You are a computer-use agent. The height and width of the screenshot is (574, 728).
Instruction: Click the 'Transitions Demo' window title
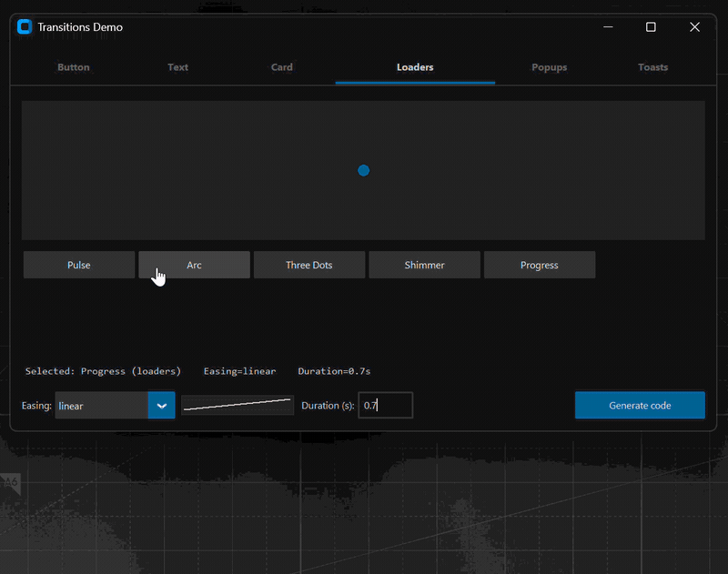pos(80,27)
